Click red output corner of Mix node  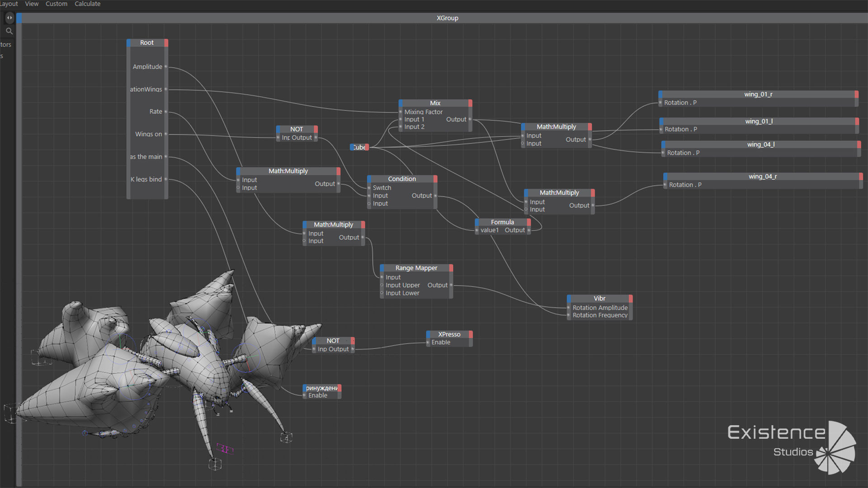(470, 103)
